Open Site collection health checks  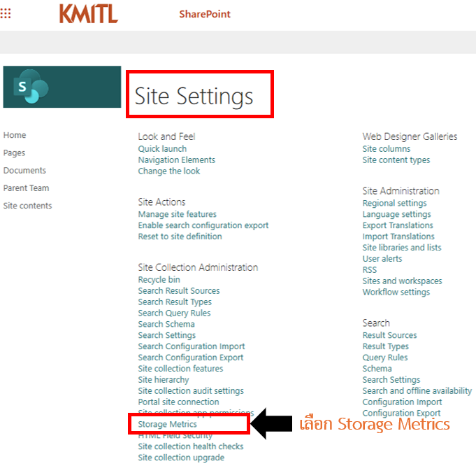click(x=191, y=446)
